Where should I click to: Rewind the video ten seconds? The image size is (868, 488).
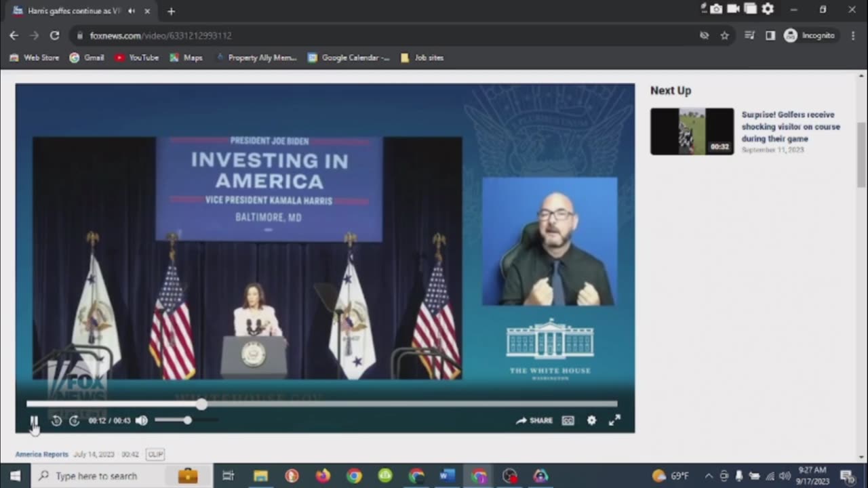click(x=56, y=421)
